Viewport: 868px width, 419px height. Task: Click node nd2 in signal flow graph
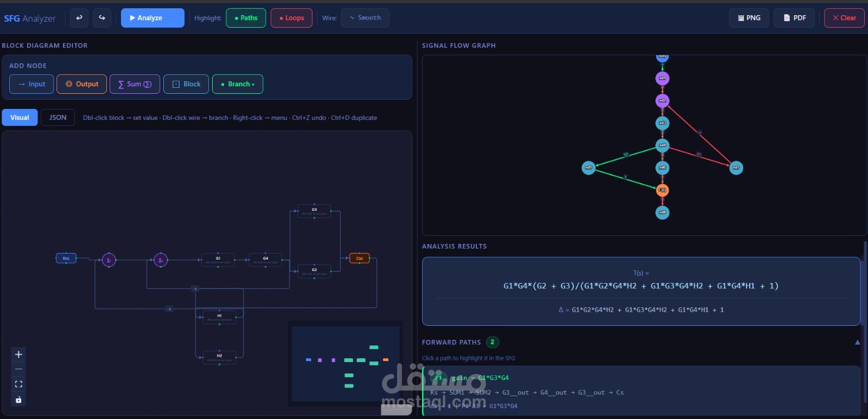coord(662,101)
